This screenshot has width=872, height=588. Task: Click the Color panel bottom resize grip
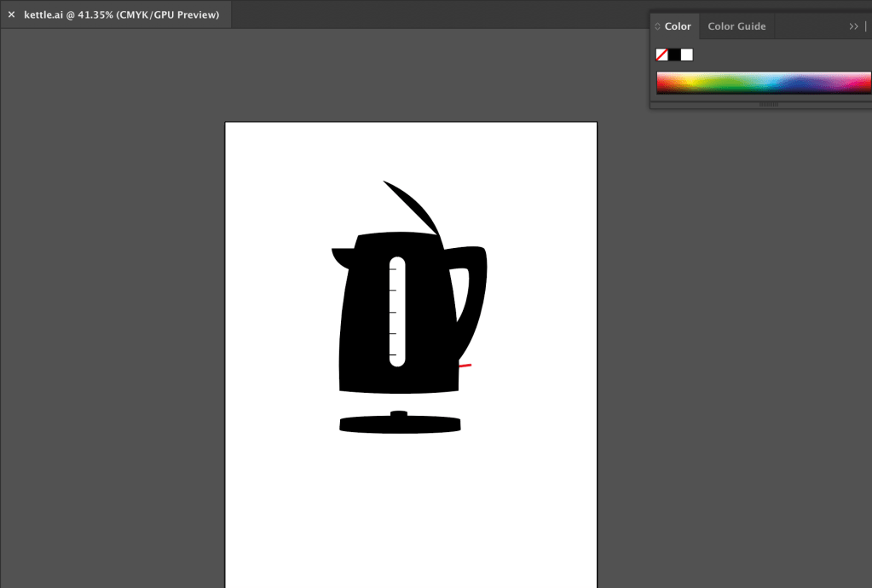tap(768, 105)
